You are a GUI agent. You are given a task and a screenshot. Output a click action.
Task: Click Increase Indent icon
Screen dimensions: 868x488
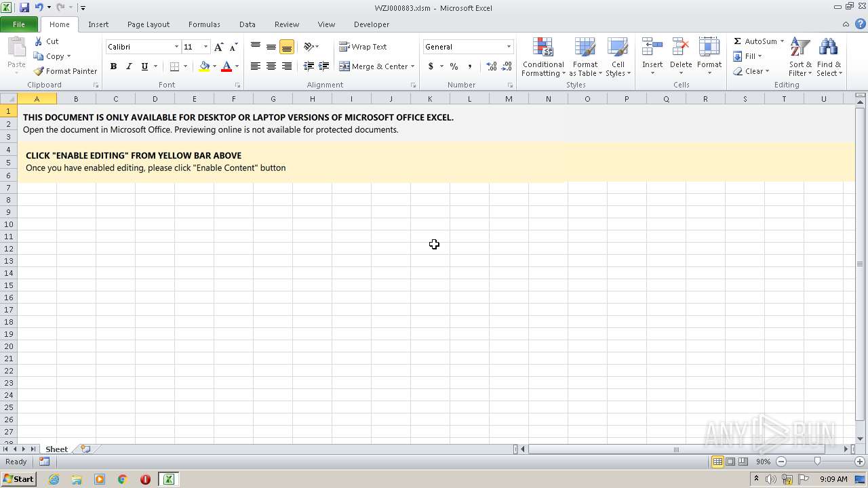324,66
